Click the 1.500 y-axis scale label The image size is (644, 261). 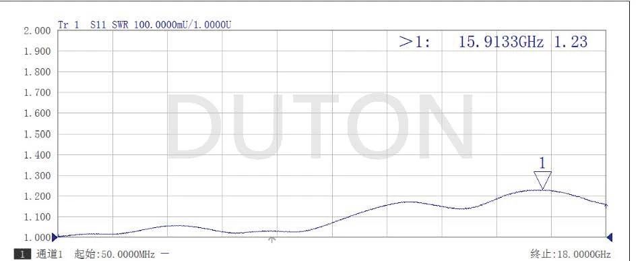[x=37, y=134]
